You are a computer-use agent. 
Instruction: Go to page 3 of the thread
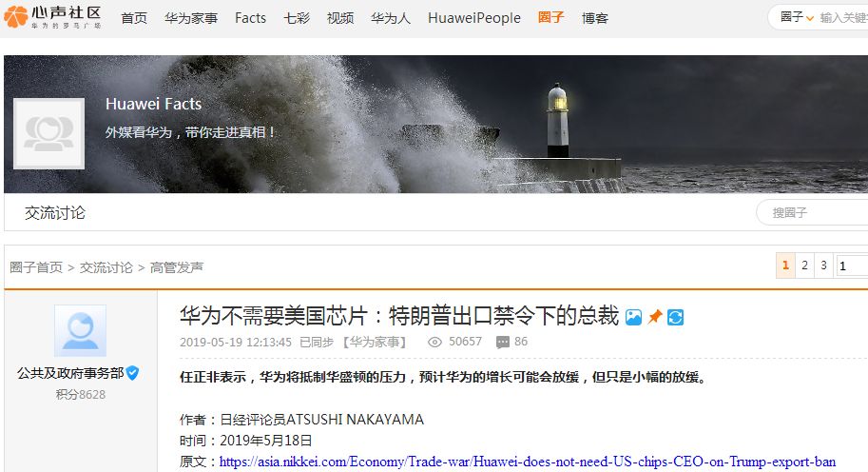pos(823,265)
